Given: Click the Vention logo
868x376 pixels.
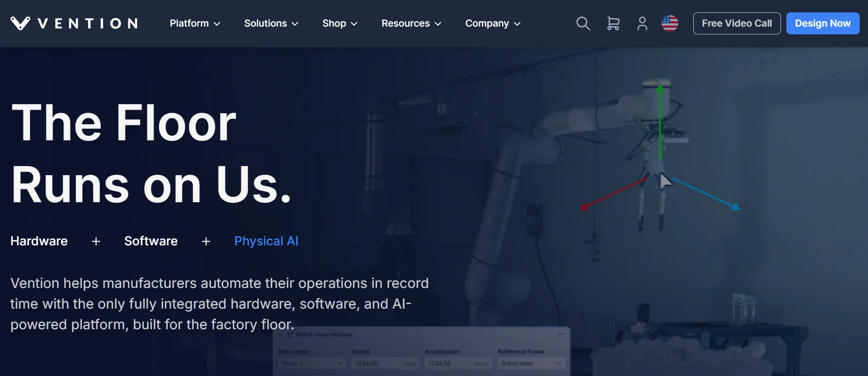Looking at the screenshot, I should coord(74,23).
